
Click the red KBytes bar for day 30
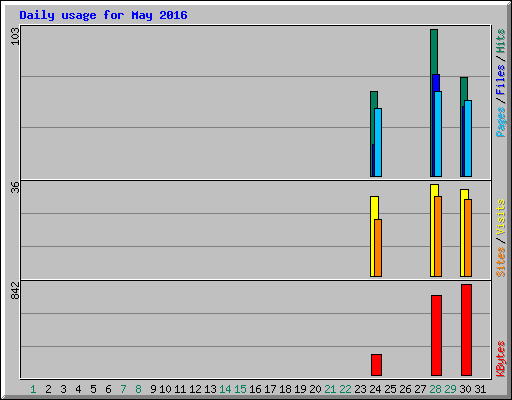(466, 330)
